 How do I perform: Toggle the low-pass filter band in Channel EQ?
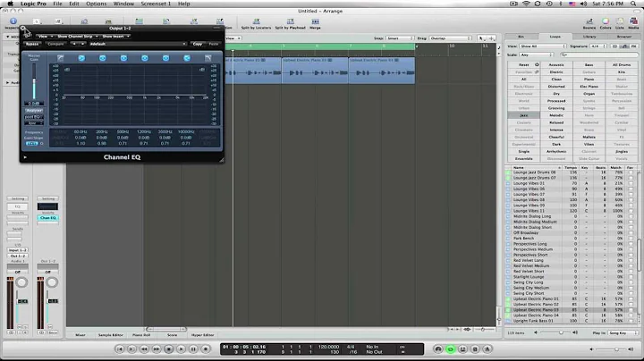coord(208,58)
